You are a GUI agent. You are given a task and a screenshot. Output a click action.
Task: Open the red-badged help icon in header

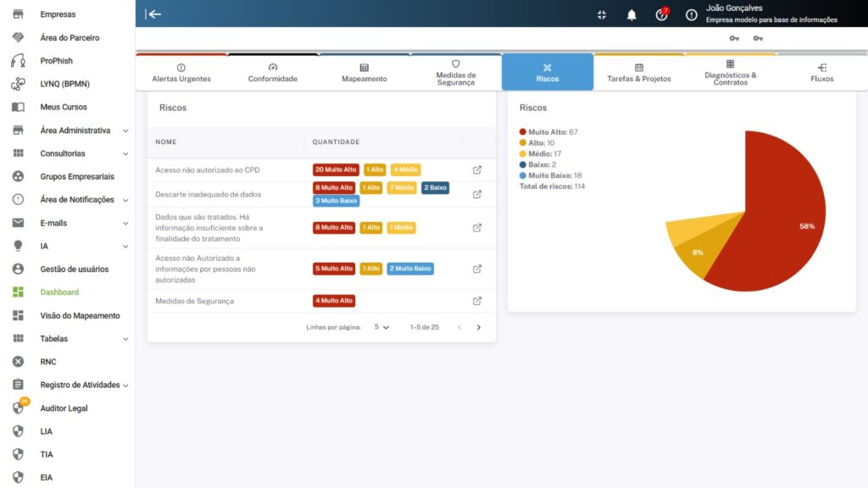click(661, 14)
